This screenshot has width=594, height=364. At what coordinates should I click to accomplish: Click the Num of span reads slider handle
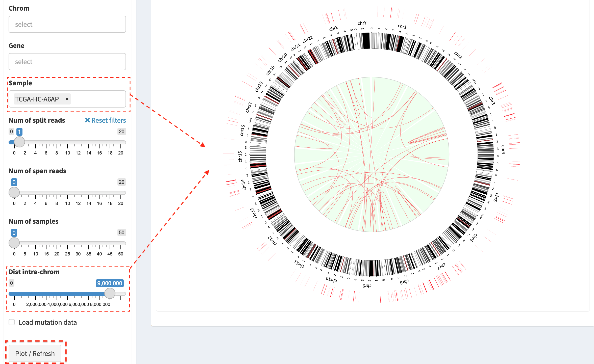14,192
